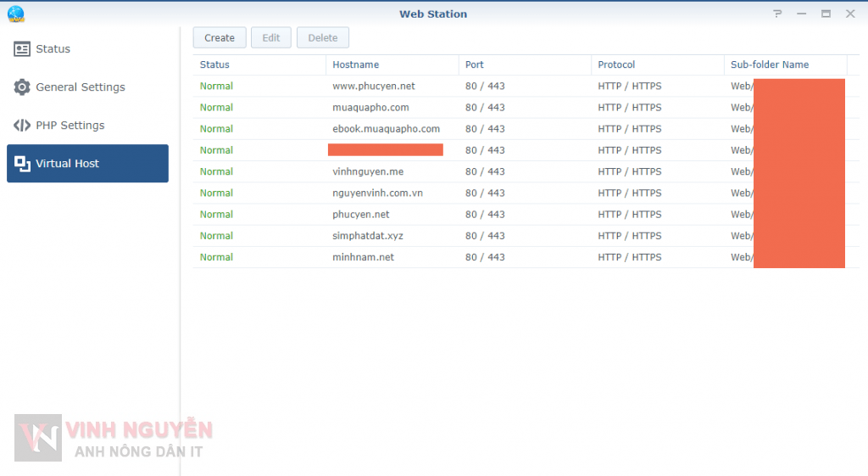Switch to General Settings section

80,87
